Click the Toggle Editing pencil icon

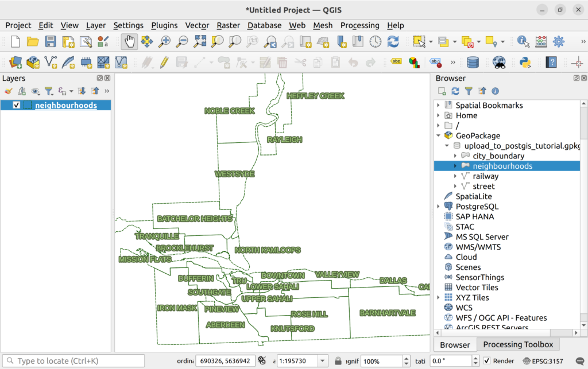(164, 62)
